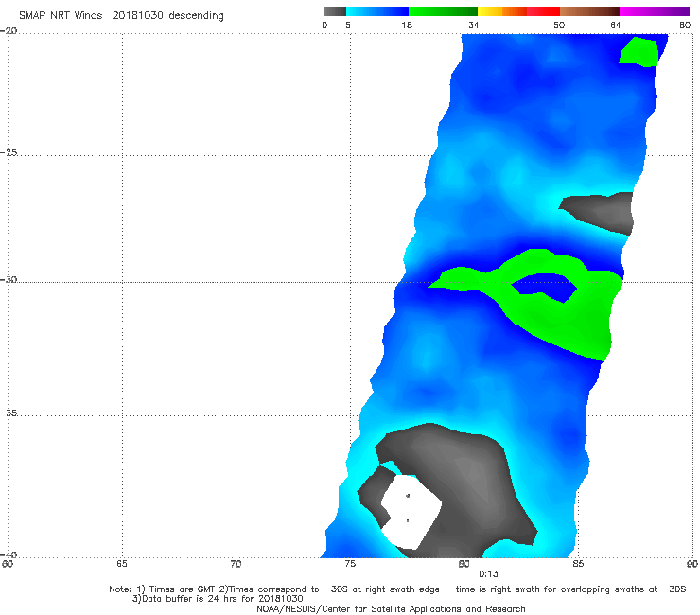The height and width of the screenshot is (615, 700).
Task: Click latitude axis label '-35'
Action: pos(9,413)
